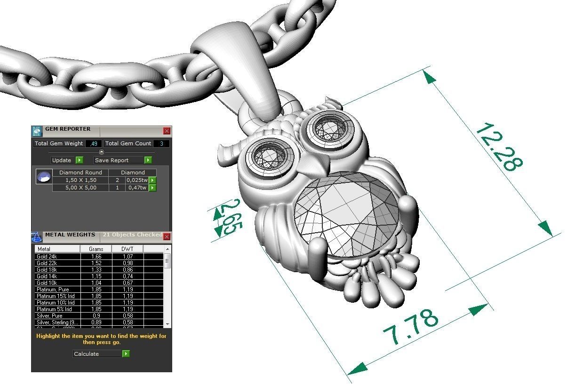Collapse Gem Reporter using round arrow handle
Screen dimensions: 575x392
102,151
